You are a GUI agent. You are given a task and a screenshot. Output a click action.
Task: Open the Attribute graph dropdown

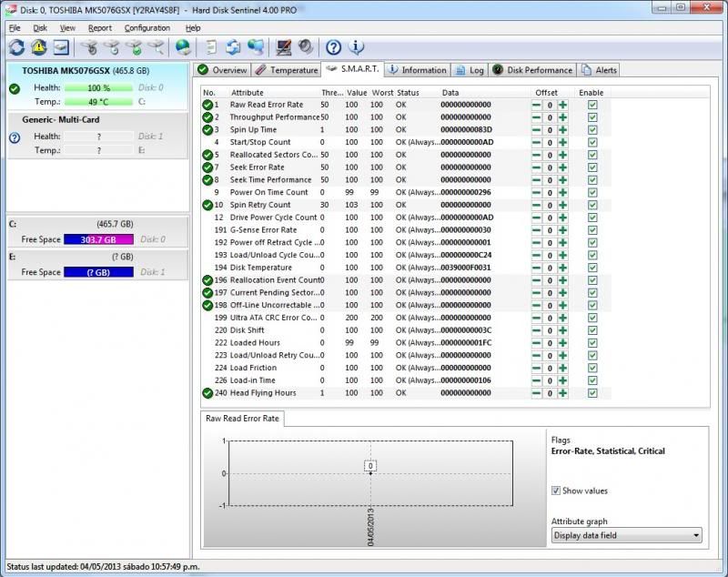627,535
